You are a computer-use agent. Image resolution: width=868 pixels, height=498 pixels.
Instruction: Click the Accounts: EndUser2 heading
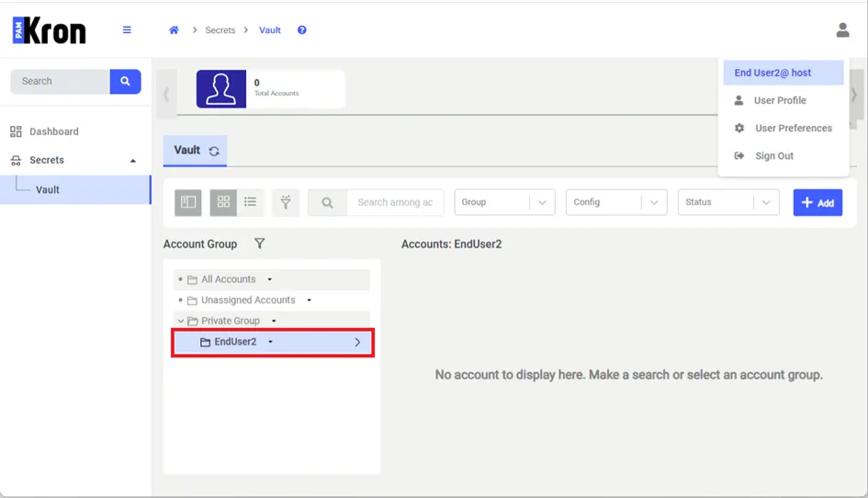[x=452, y=244]
